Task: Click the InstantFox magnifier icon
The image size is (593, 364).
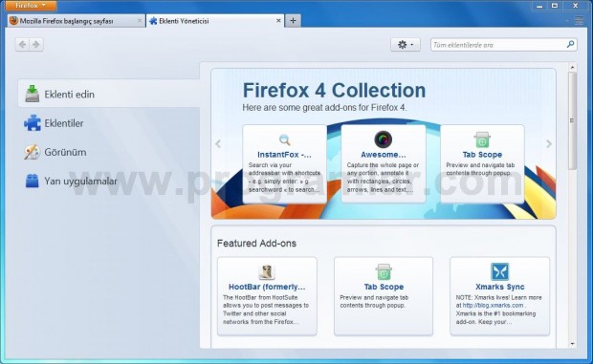Action: [x=284, y=140]
